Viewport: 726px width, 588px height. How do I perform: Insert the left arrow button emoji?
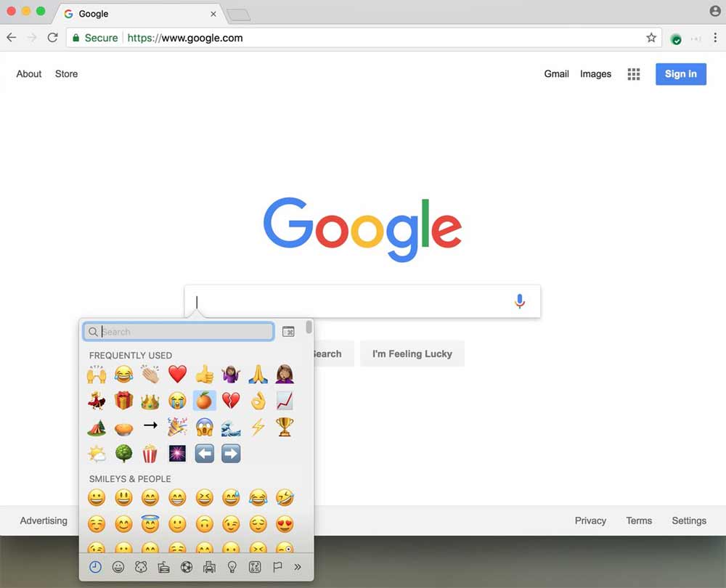(204, 454)
